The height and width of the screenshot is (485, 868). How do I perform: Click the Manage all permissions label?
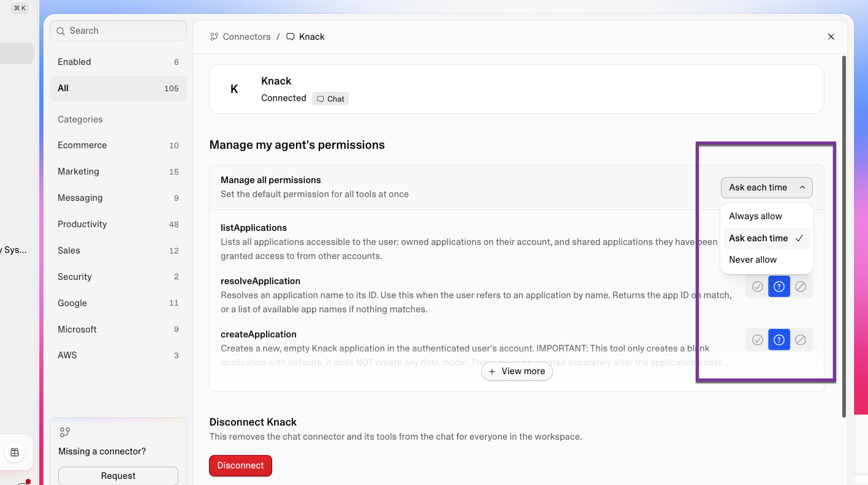pos(271,180)
